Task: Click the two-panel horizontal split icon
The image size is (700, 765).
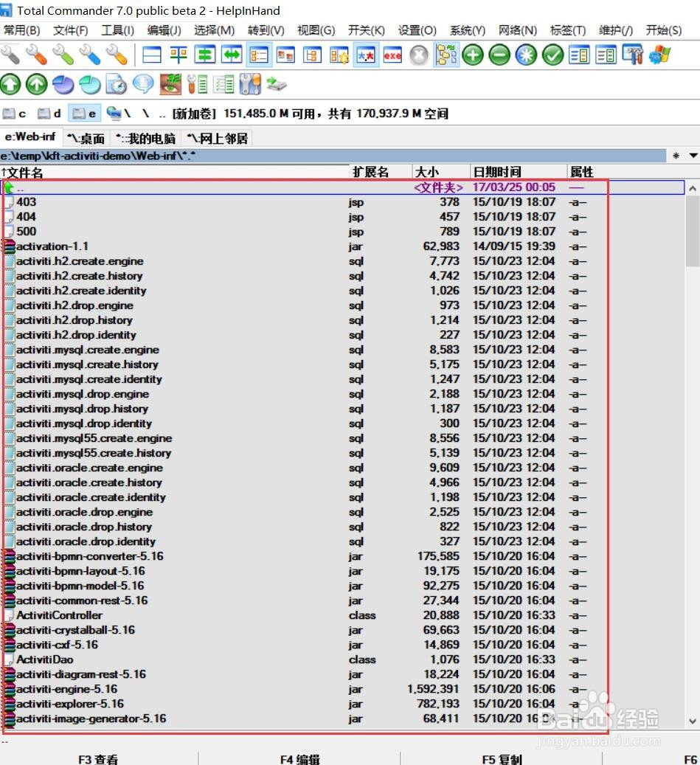Action: pyautogui.click(x=152, y=55)
